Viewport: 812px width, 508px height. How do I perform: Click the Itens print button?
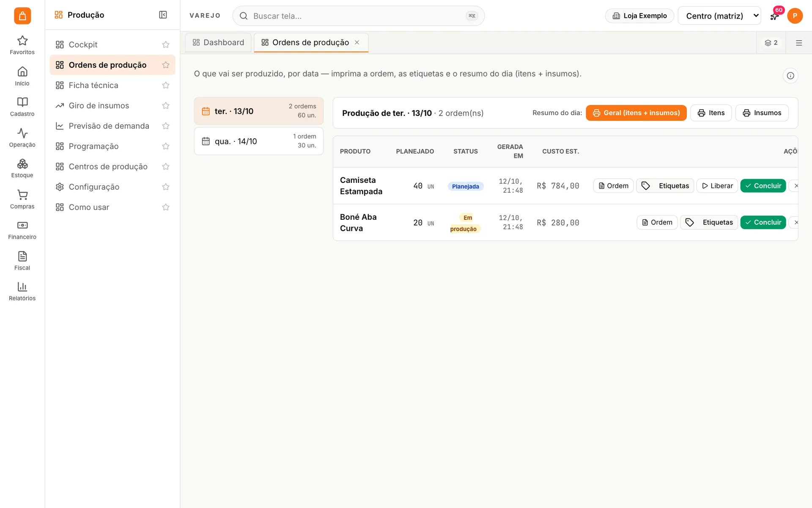coord(711,113)
